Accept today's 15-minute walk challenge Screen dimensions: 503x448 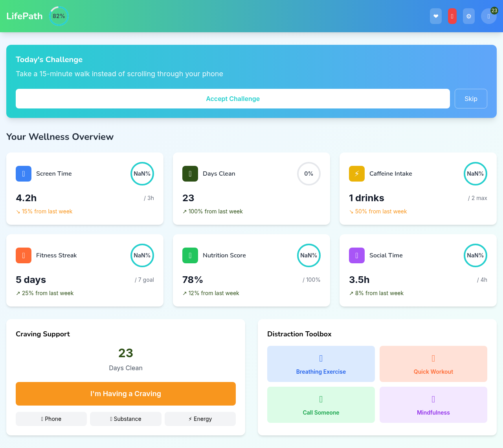[x=233, y=99]
